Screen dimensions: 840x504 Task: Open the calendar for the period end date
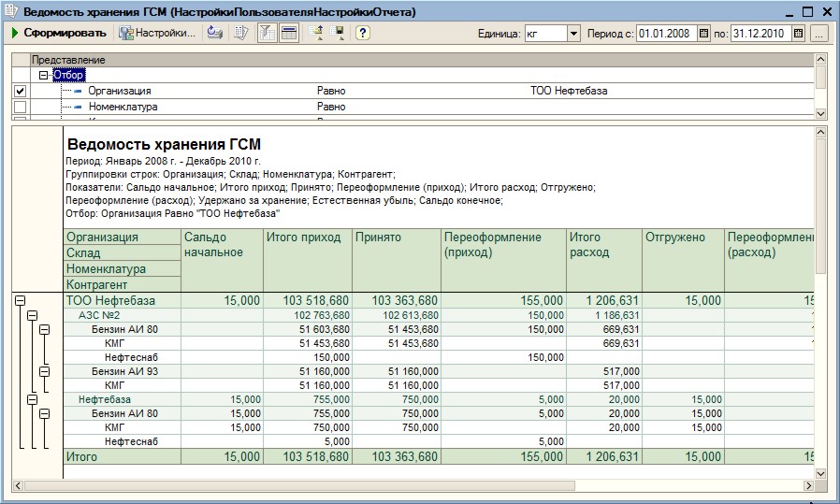tap(798, 34)
